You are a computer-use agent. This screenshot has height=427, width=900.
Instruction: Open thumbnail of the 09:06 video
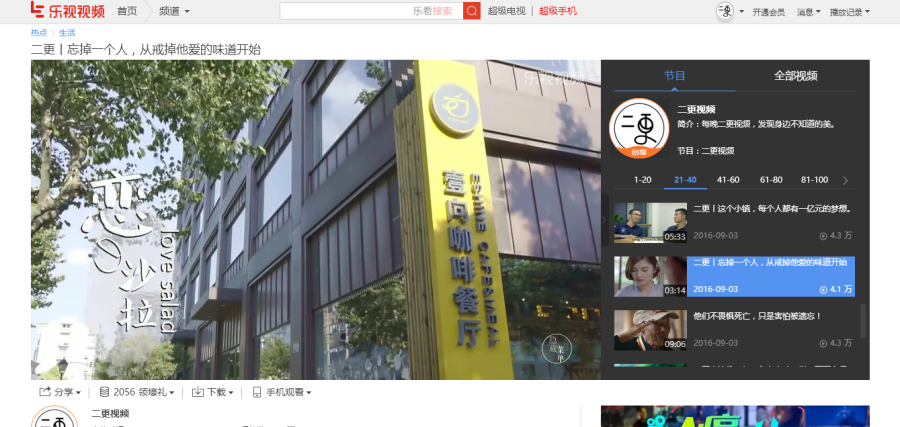[650, 330]
